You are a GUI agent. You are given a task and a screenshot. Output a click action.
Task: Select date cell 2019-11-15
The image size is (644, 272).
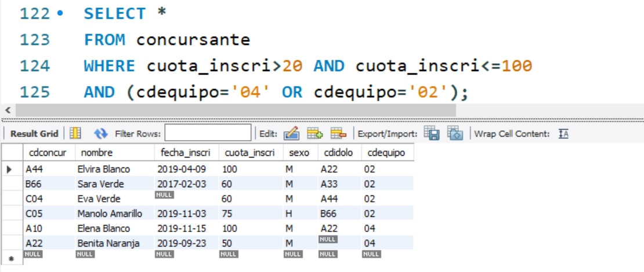pos(186,228)
